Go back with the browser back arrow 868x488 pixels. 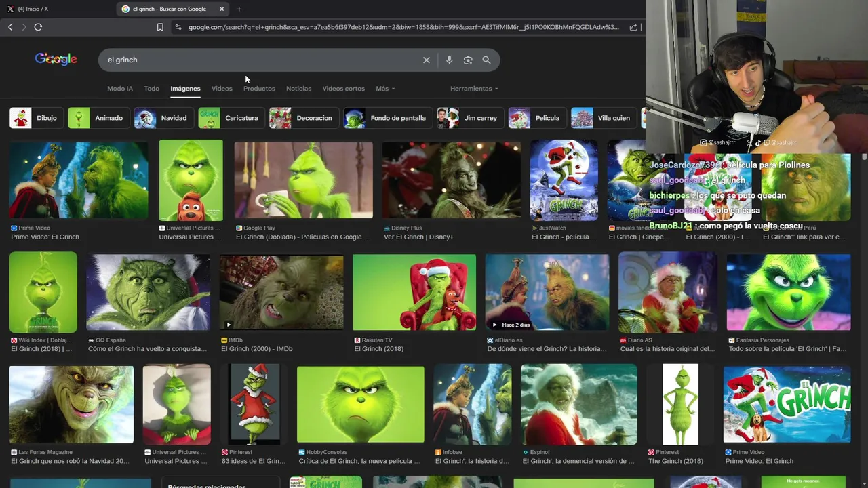tap(10, 27)
